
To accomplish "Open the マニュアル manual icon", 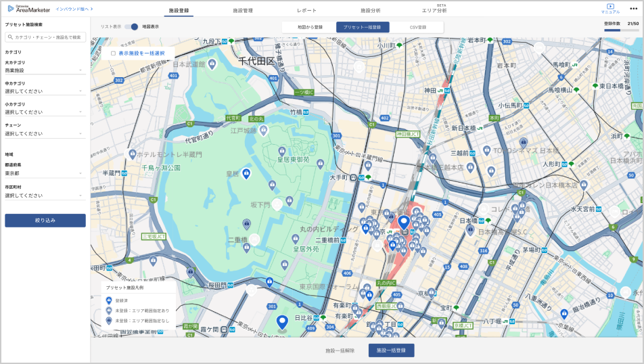I will coord(610,7).
